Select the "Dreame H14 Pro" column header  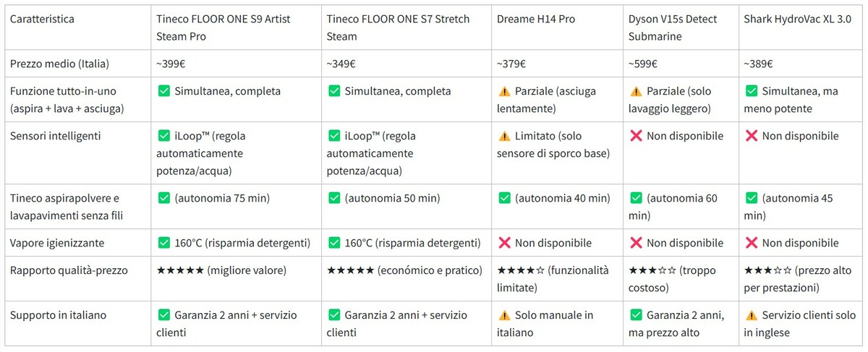coord(536,19)
